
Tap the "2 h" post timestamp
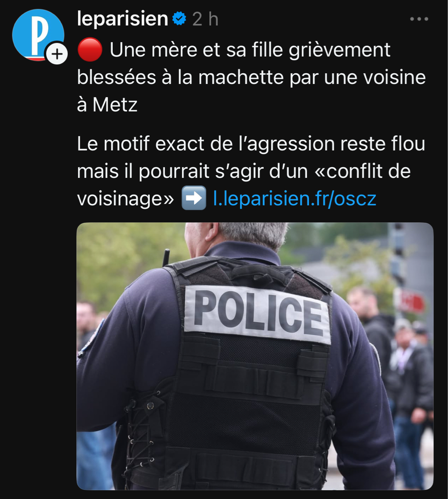pos(205,19)
